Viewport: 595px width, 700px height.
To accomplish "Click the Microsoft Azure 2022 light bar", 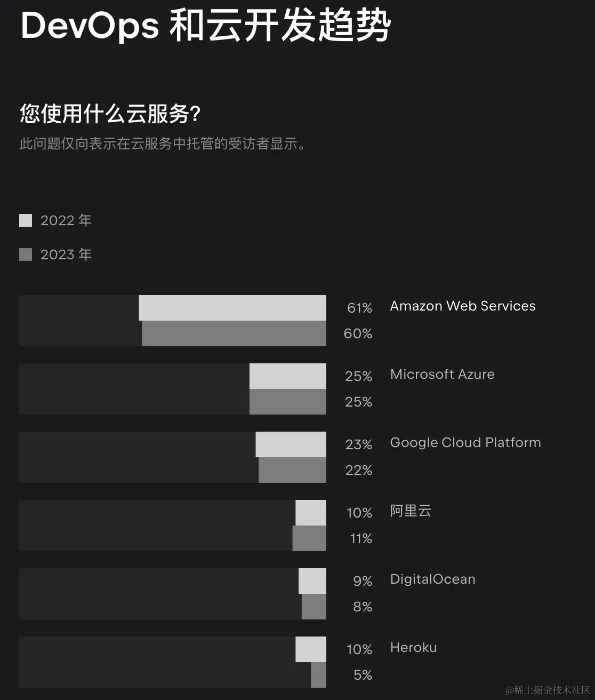I will (x=288, y=376).
